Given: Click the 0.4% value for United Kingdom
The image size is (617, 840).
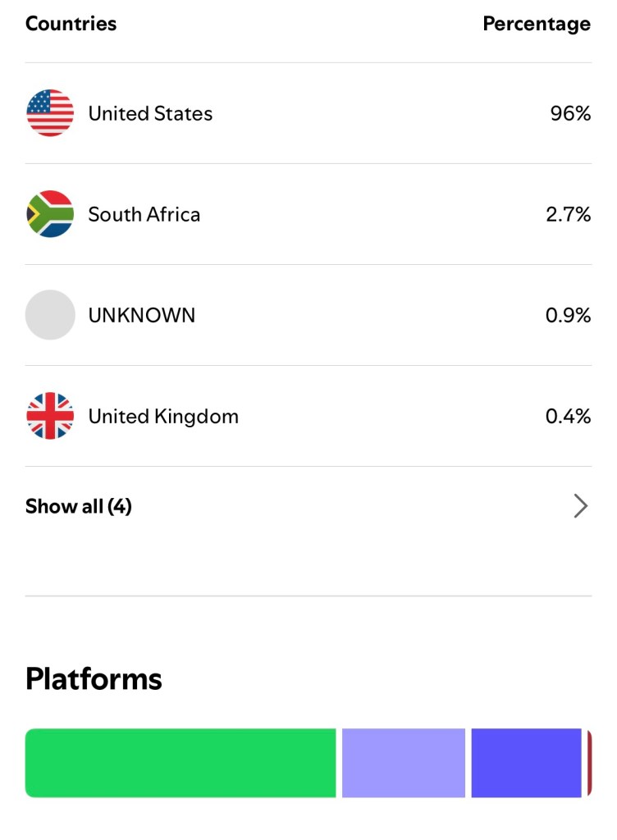Looking at the screenshot, I should coord(568,416).
